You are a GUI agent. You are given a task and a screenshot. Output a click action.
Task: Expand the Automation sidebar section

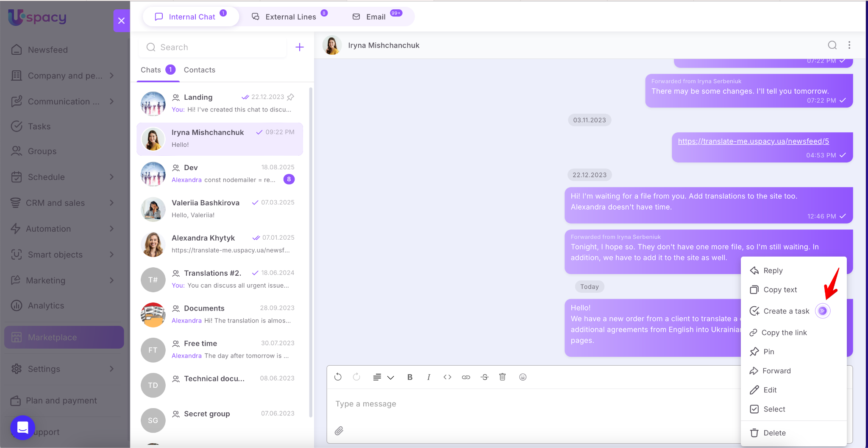click(x=111, y=229)
